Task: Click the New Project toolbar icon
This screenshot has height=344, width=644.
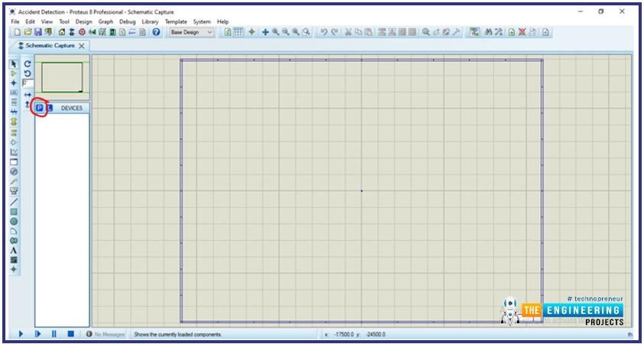Action: point(18,32)
